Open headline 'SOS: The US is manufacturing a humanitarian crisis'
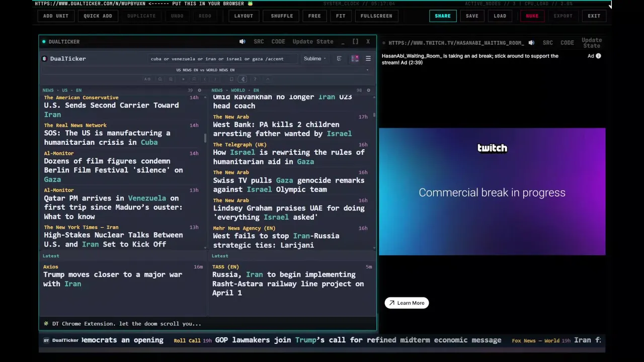 coord(107,138)
